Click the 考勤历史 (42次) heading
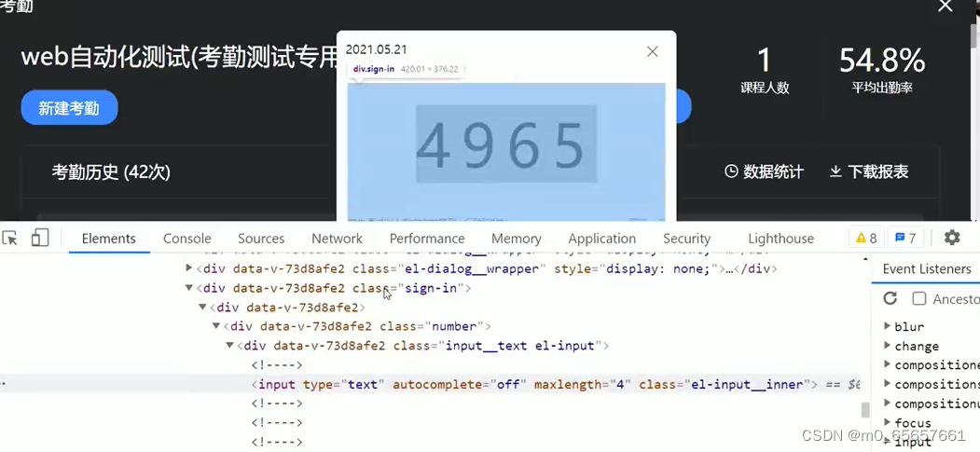 (111, 171)
